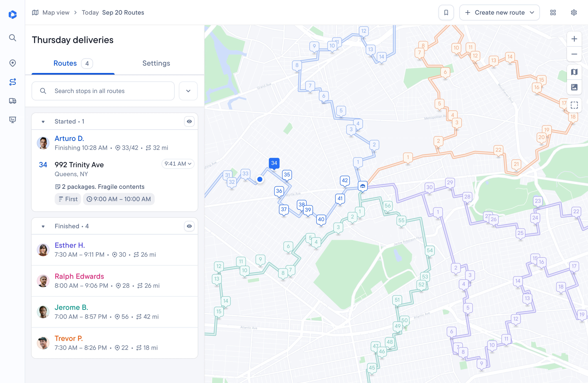Screen dimensions: 588x383
Task: Select stop 35 marker on the map
Action: coord(287,175)
